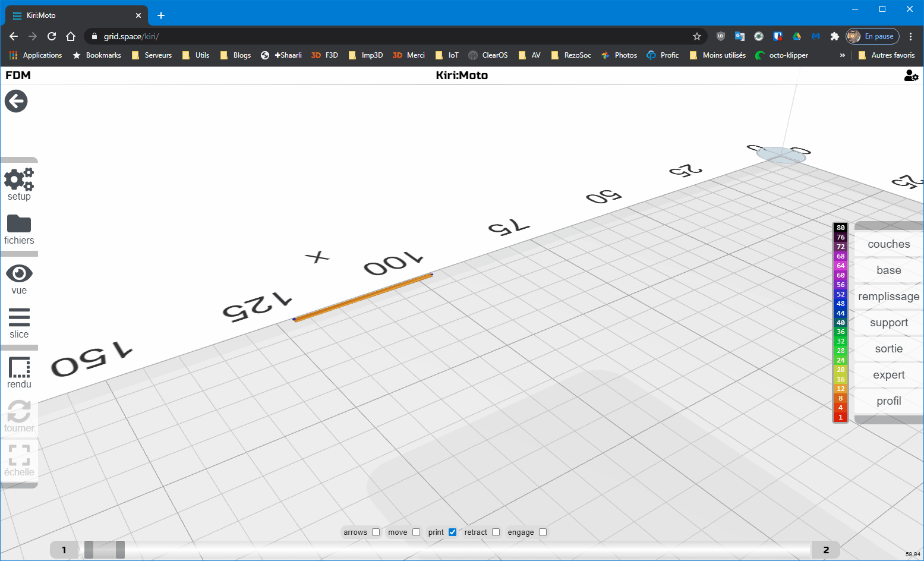The width and height of the screenshot is (924, 561).
Task: Open the Utils bookmarks folder
Action: click(195, 55)
